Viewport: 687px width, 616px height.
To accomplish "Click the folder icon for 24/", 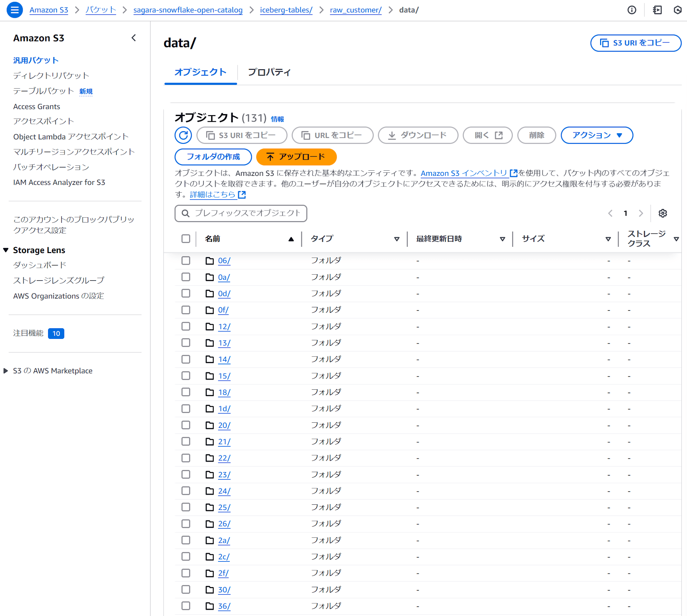I will coord(210,491).
